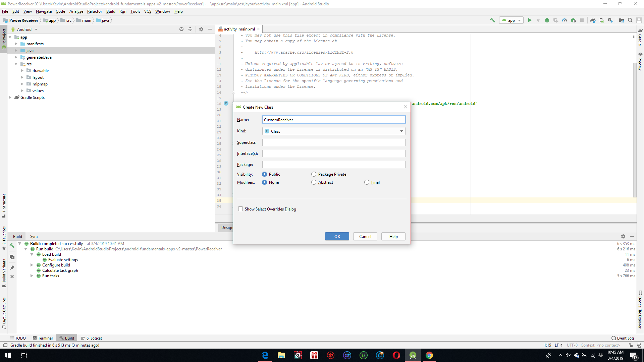
Task: Expand Configure build node
Action: pos(32,265)
